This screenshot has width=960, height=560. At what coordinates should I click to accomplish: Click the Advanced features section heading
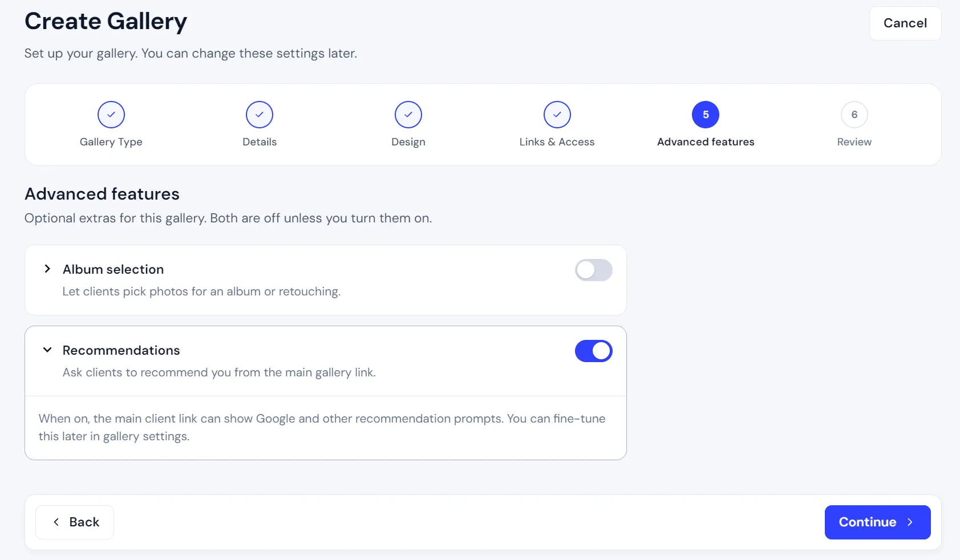[102, 194]
